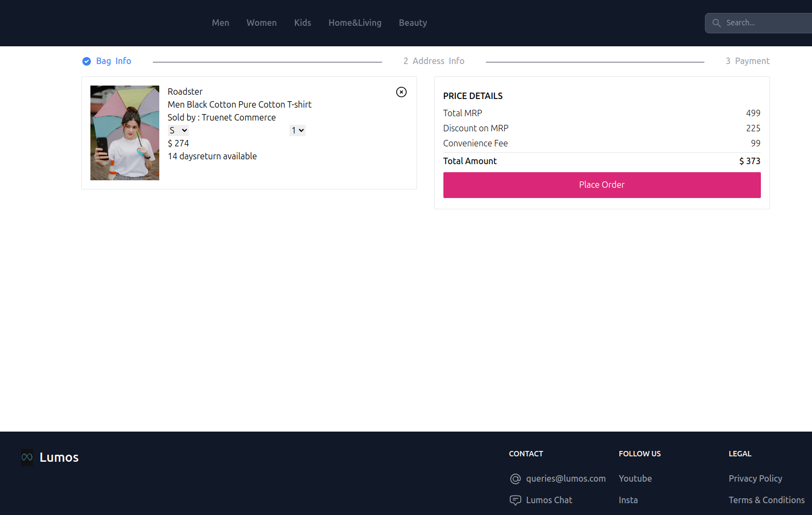Select Home&Living in the navigation bar
Screen dimensions: 812x515
pos(355,23)
